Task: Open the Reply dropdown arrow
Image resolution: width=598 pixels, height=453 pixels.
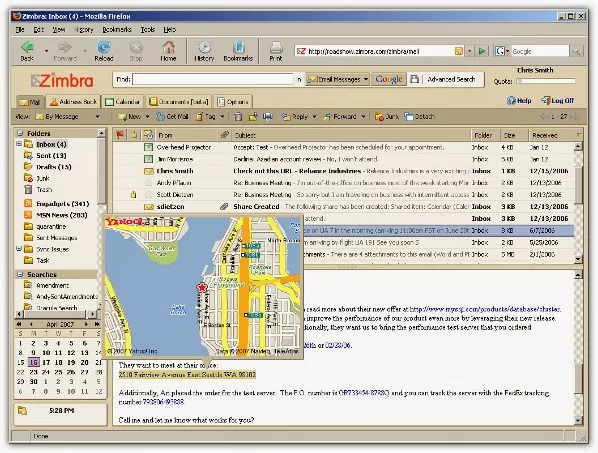Action: click(x=315, y=117)
